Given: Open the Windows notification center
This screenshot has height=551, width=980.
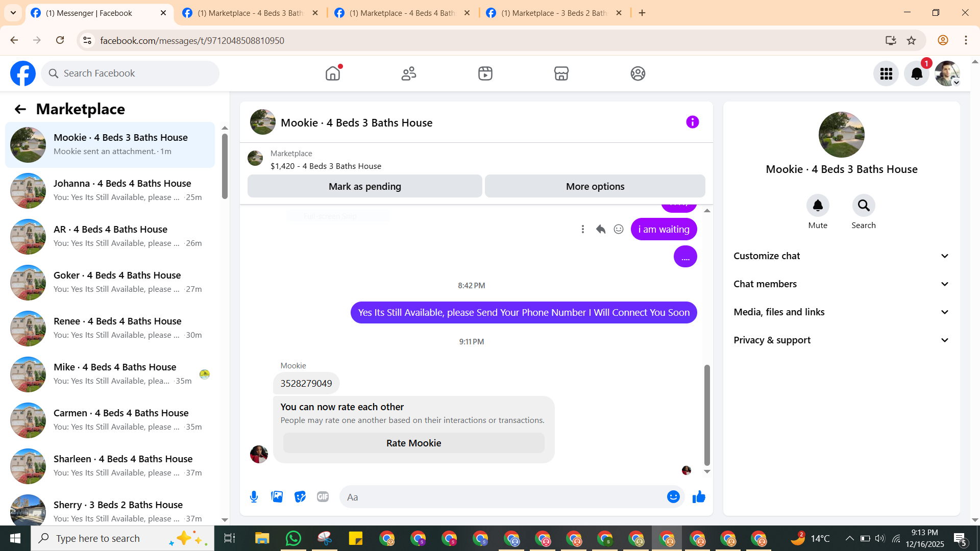Looking at the screenshot, I should 960,538.
